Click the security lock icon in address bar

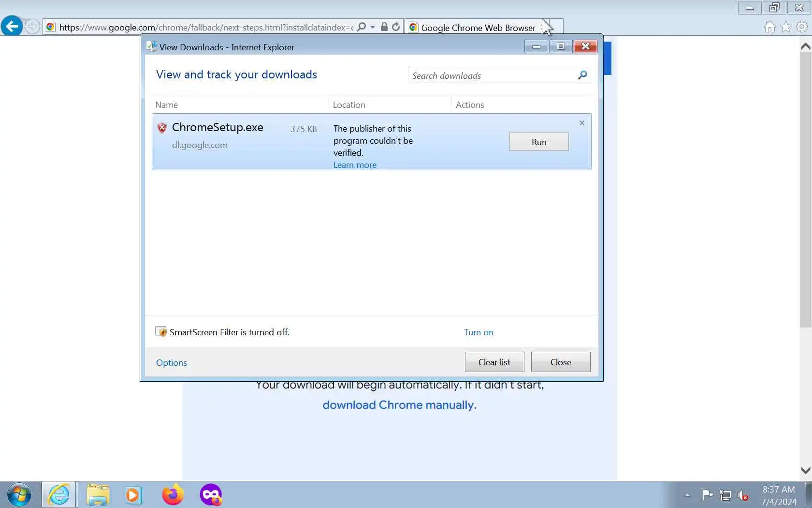(x=384, y=27)
